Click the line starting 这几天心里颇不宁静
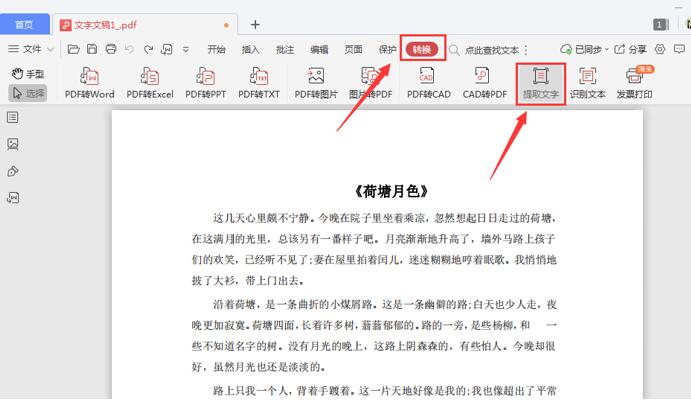Screen dimensions: 691x400 (384, 218)
